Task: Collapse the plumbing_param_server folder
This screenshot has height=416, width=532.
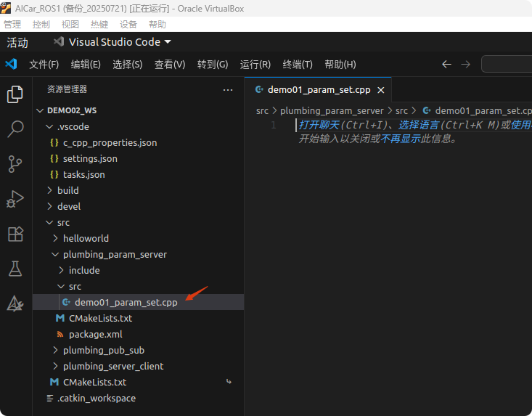Action: (55, 254)
